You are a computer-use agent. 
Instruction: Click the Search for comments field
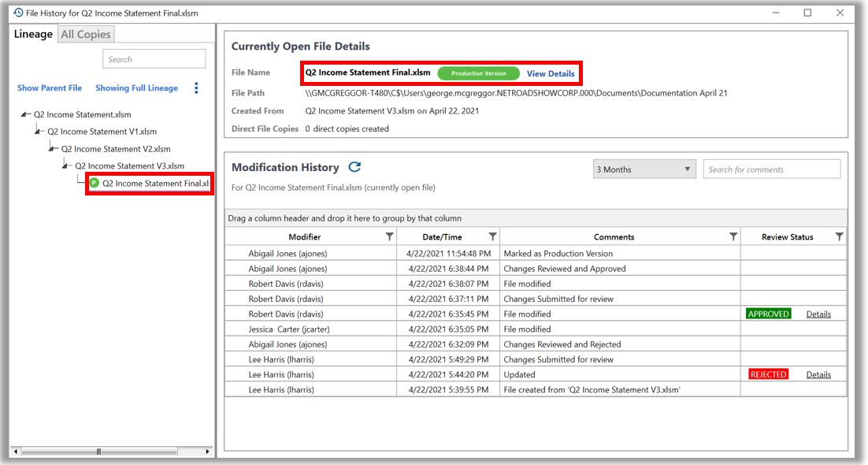[772, 169]
